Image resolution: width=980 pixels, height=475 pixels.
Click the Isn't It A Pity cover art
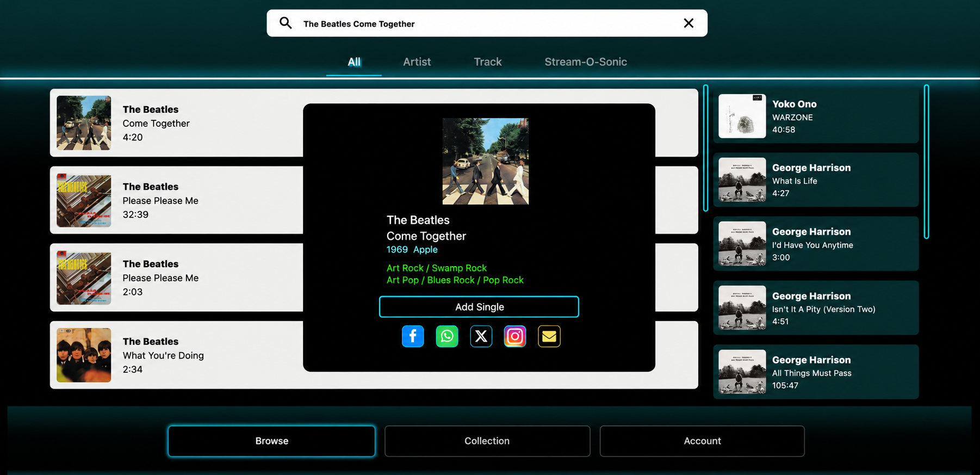(742, 308)
